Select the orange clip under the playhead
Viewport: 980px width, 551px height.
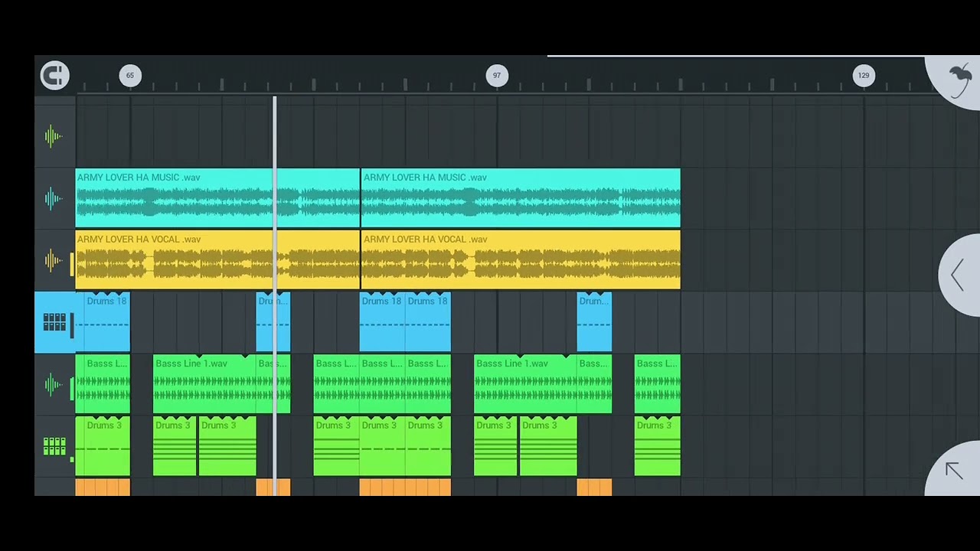(273, 487)
